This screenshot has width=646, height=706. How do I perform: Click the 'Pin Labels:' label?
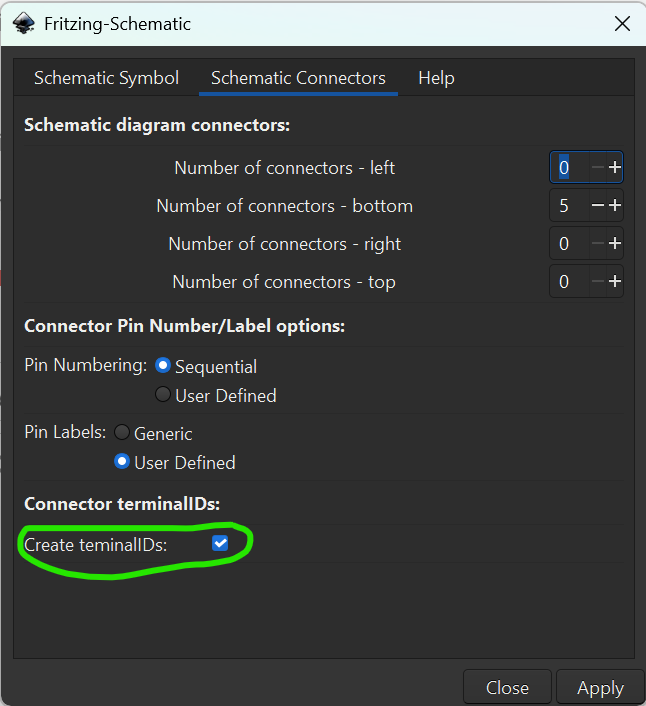click(x=65, y=432)
